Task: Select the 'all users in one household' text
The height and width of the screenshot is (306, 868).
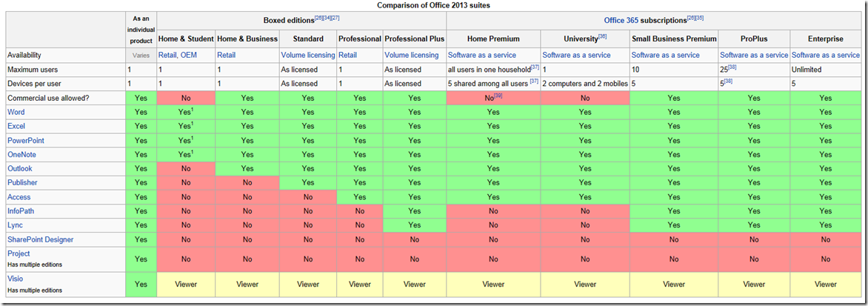Action: [489, 70]
